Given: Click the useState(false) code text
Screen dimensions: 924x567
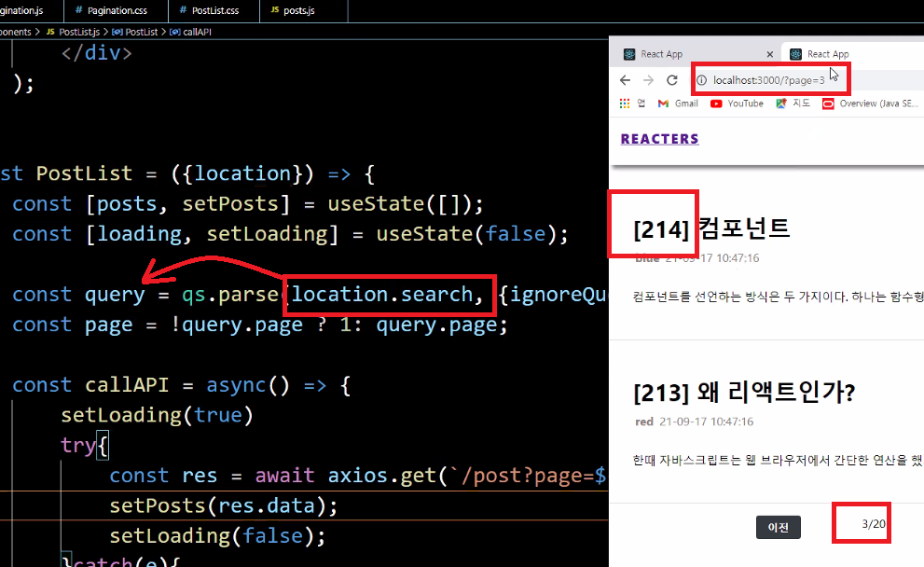Looking at the screenshot, I should (x=466, y=234).
